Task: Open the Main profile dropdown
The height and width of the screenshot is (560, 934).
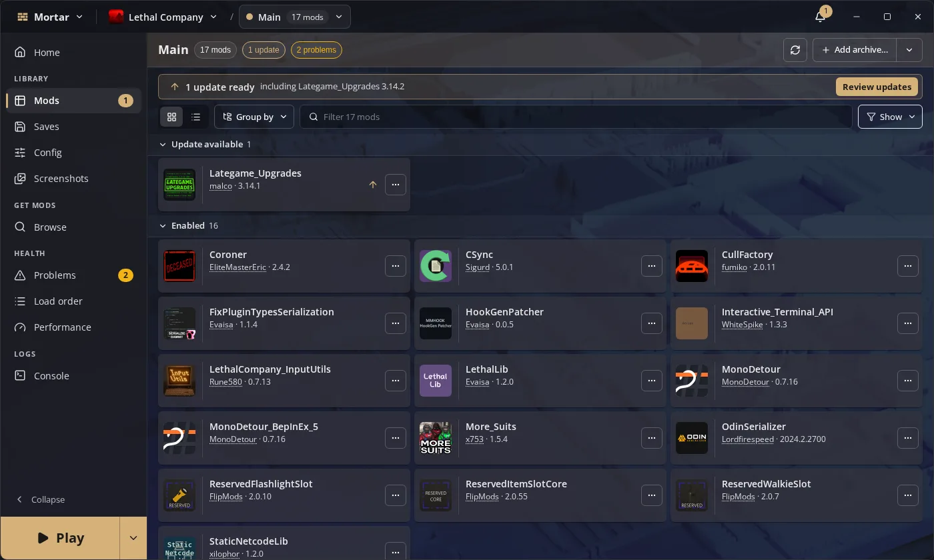Action: pyautogui.click(x=295, y=17)
